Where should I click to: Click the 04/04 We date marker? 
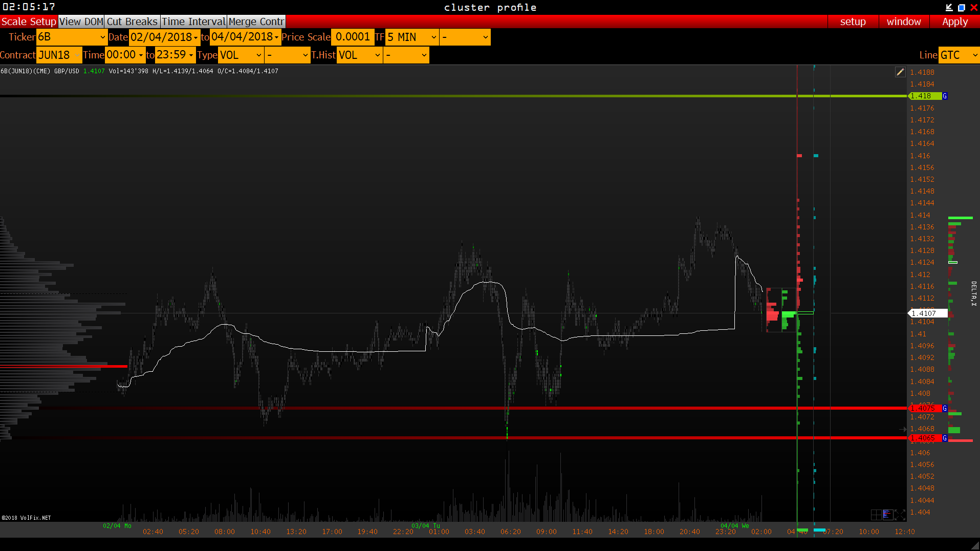735,526
